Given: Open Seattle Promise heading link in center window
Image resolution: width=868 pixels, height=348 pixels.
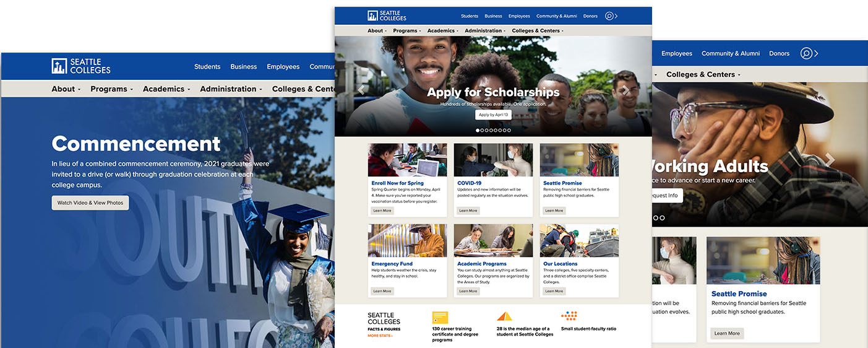Looking at the screenshot, I should point(562,183).
